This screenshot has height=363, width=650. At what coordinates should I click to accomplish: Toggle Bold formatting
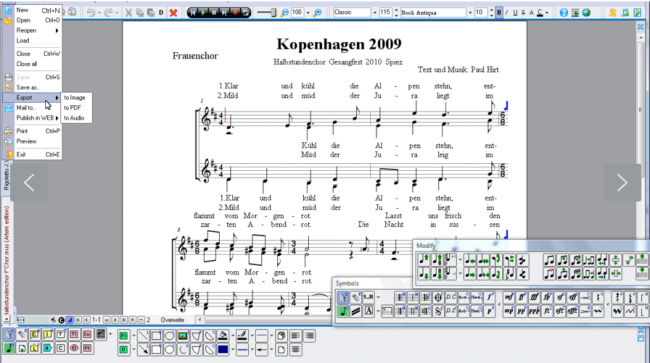click(499, 13)
